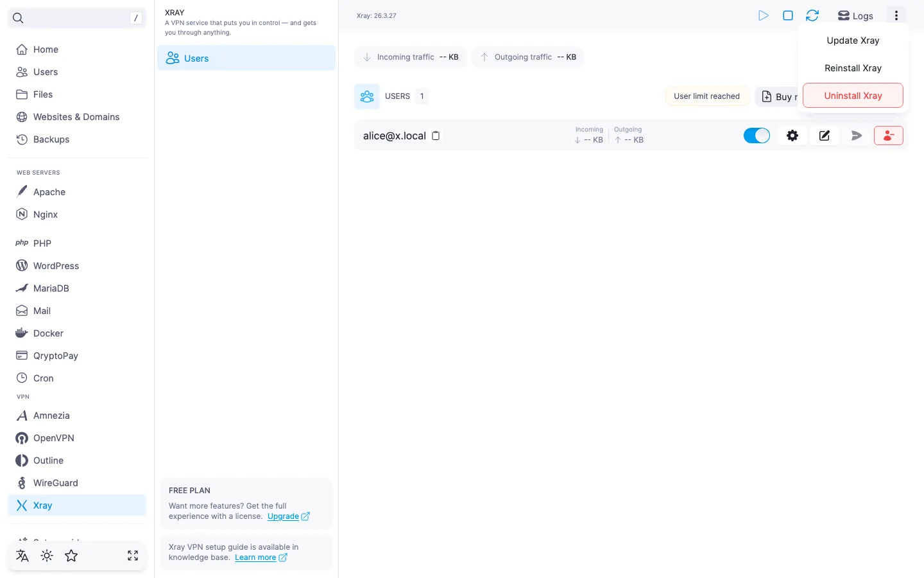Image resolution: width=924 pixels, height=578 pixels.
Task: Enter fullscreen with the expand icon
Action: point(133,556)
